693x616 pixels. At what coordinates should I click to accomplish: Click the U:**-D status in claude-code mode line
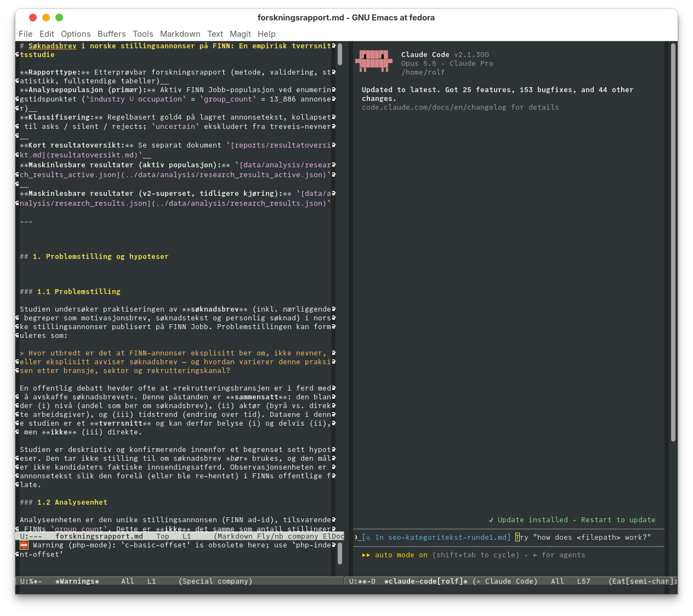pos(362,581)
